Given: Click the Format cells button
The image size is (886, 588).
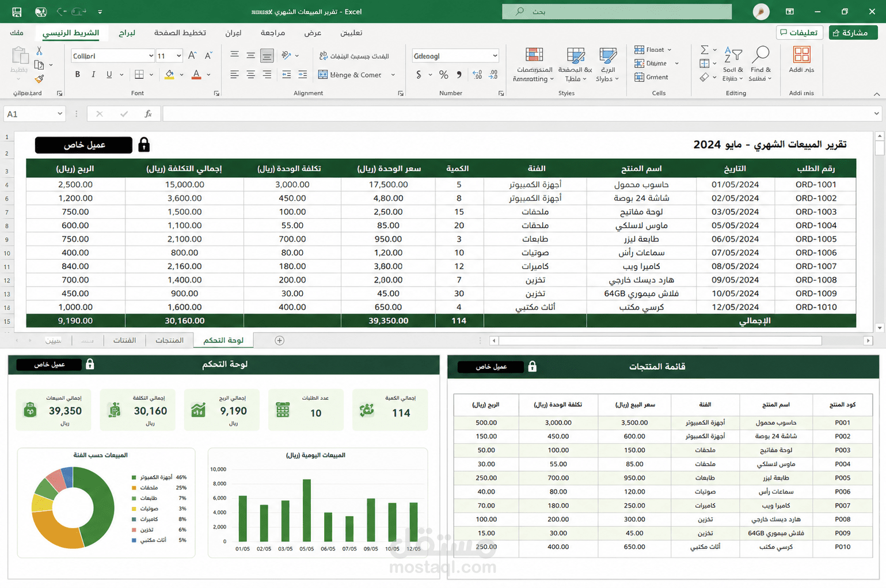Looking at the screenshot, I should click(651, 77).
